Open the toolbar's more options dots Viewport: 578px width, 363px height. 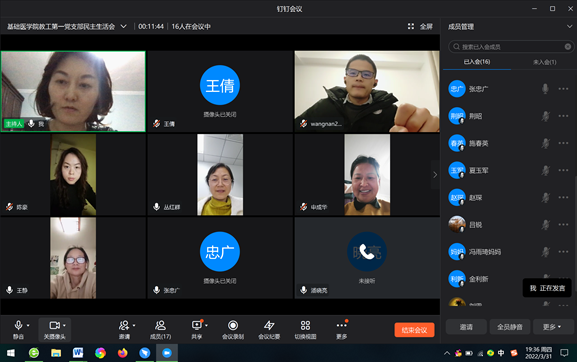[x=341, y=325]
